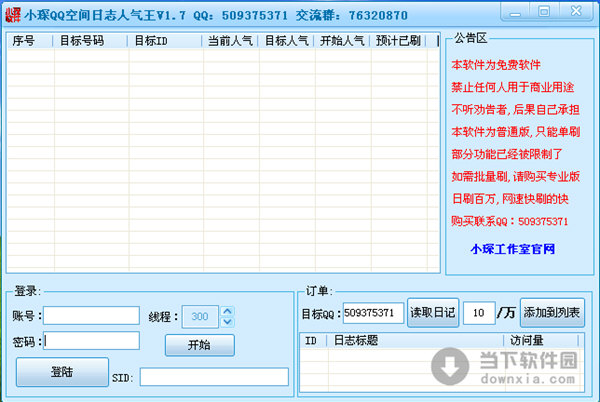Click the 登陆 login button
This screenshot has width=600, height=402.
tap(62, 372)
